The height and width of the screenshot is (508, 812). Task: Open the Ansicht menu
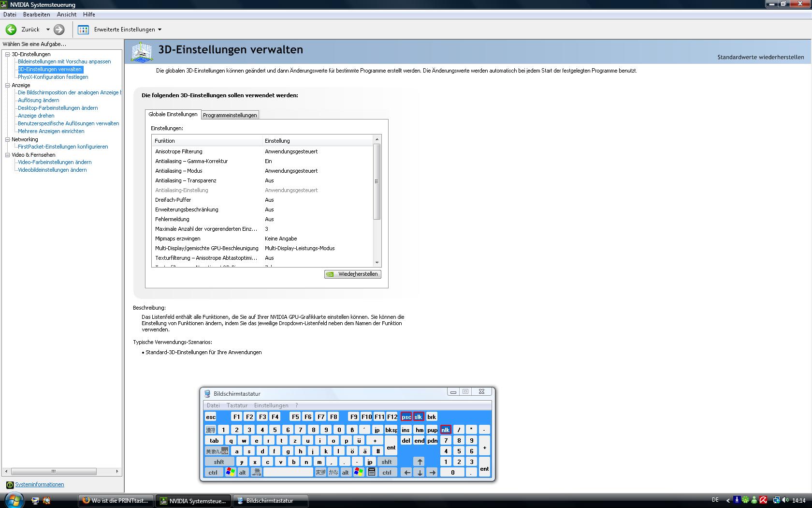[67, 15]
